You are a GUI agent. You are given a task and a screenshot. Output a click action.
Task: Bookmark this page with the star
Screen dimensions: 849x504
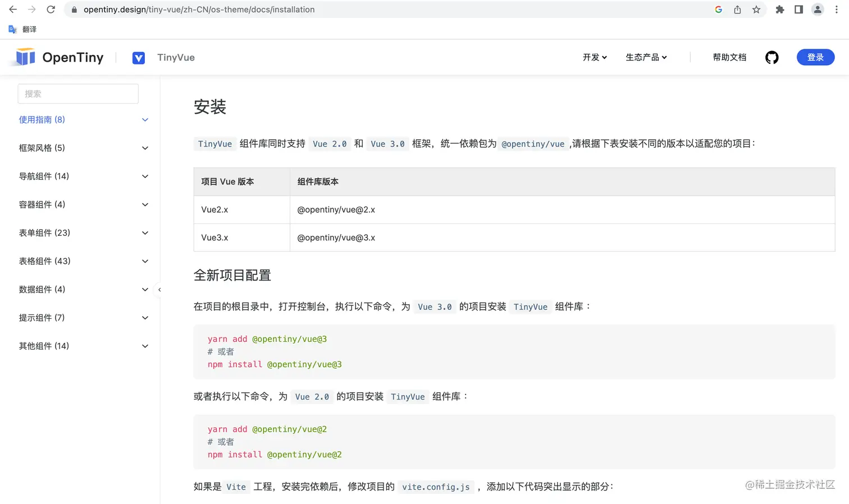(x=756, y=10)
